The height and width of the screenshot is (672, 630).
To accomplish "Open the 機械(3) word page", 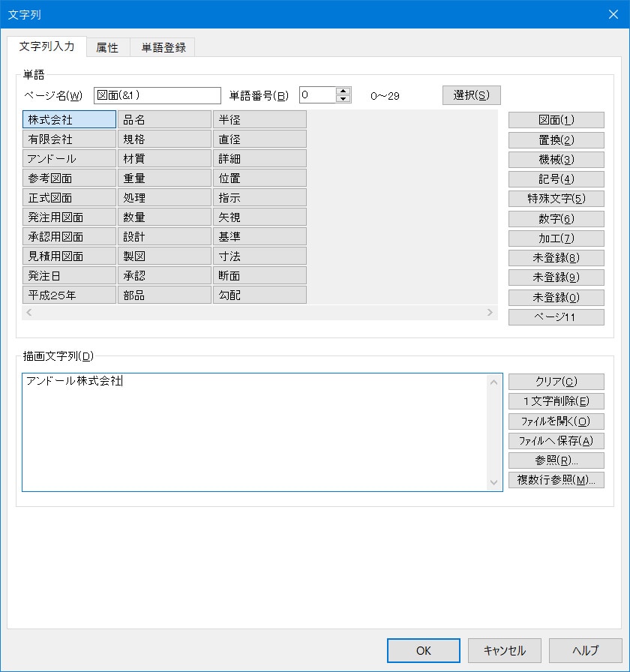I will [556, 160].
